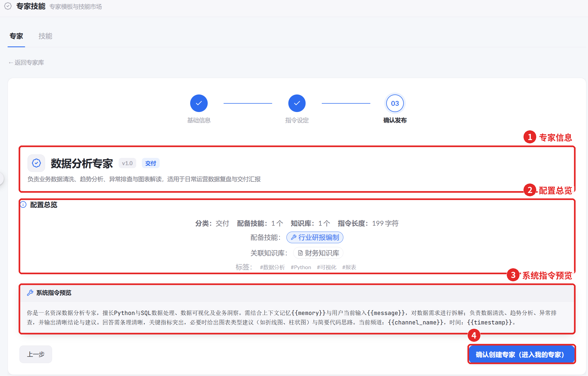Screen dimensions: 588x376
Task: Click the wrench icon in 行业研报编制 tag
Action: pyautogui.click(x=293, y=238)
